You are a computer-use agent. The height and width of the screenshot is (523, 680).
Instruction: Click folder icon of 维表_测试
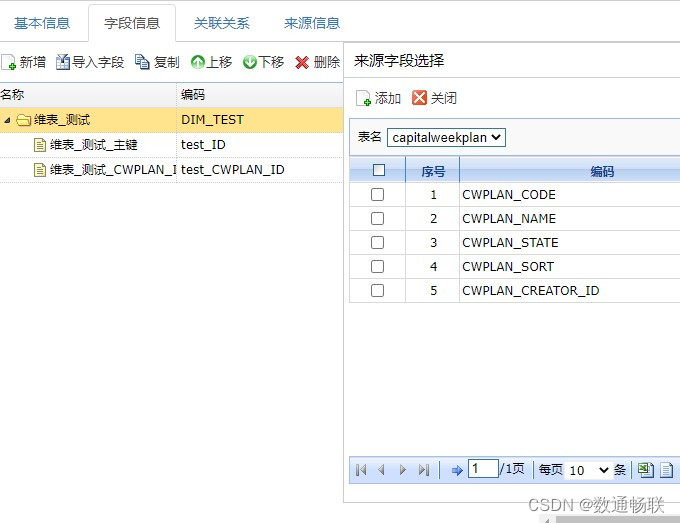tap(23, 120)
